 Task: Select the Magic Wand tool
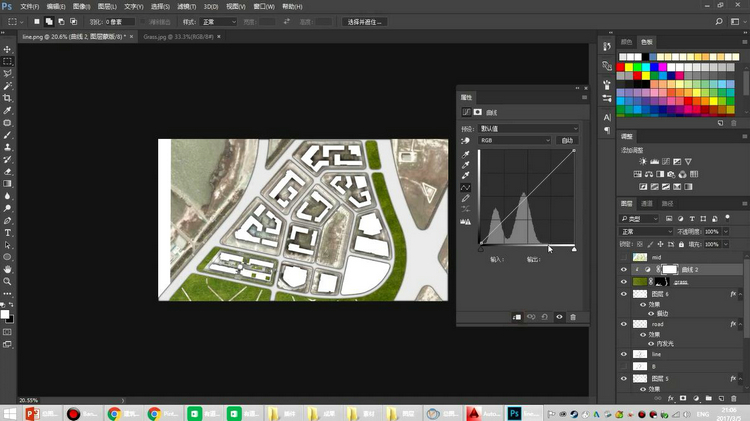[x=7, y=86]
